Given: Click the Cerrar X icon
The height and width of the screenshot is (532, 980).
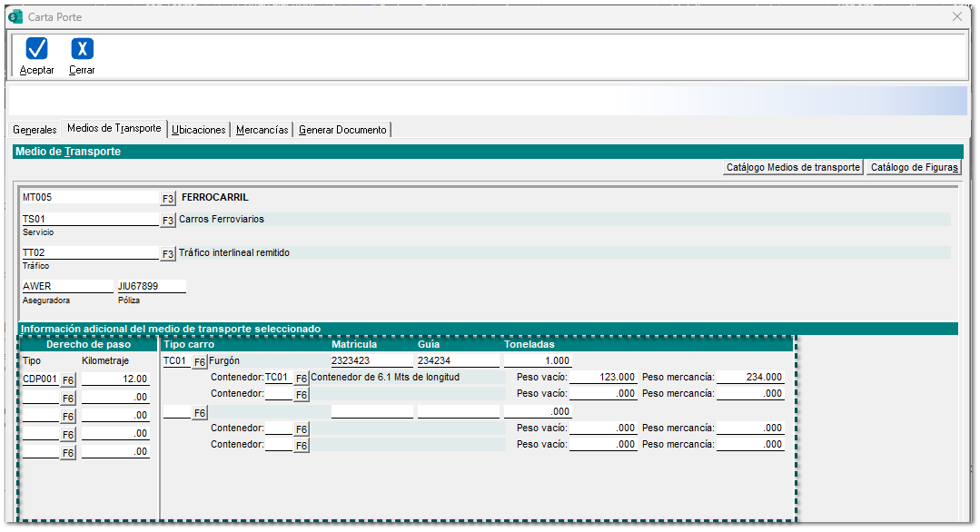Looking at the screenshot, I should 82,49.
